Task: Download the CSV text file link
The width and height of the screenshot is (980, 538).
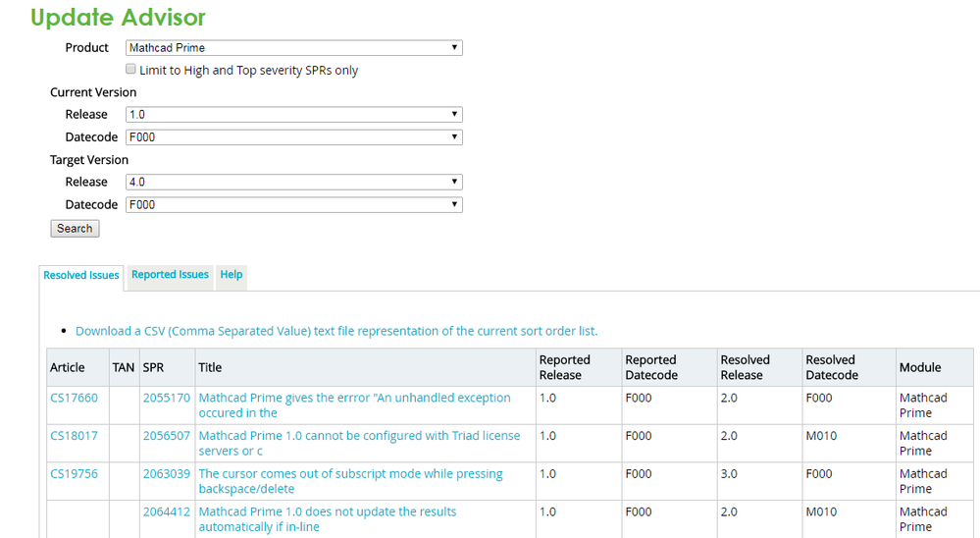Action: click(335, 332)
